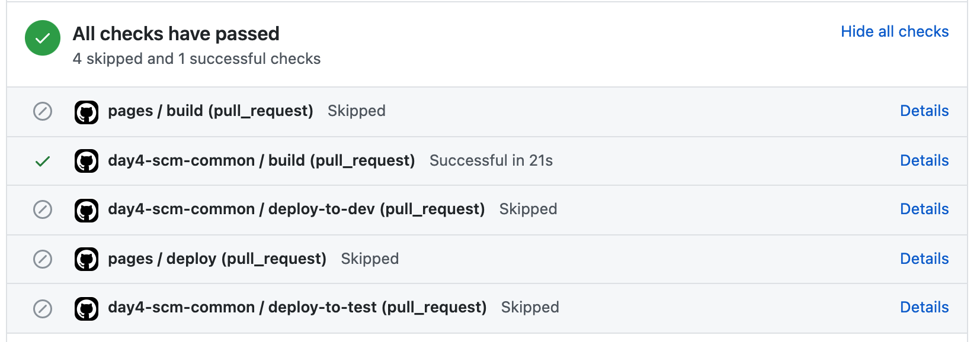This screenshot has height=342, width=980.
Task: Click the GitHub icon on deploy-to-test row
Action: [x=87, y=308]
